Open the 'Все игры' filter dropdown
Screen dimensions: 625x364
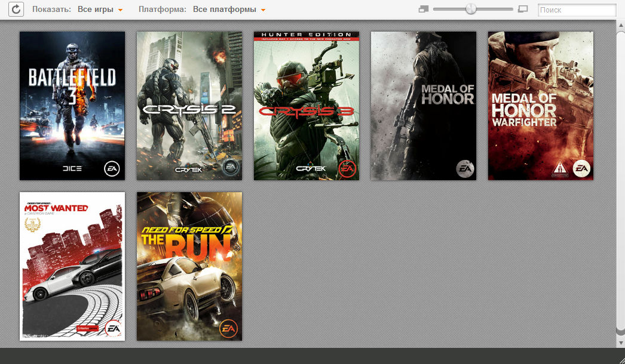point(100,9)
